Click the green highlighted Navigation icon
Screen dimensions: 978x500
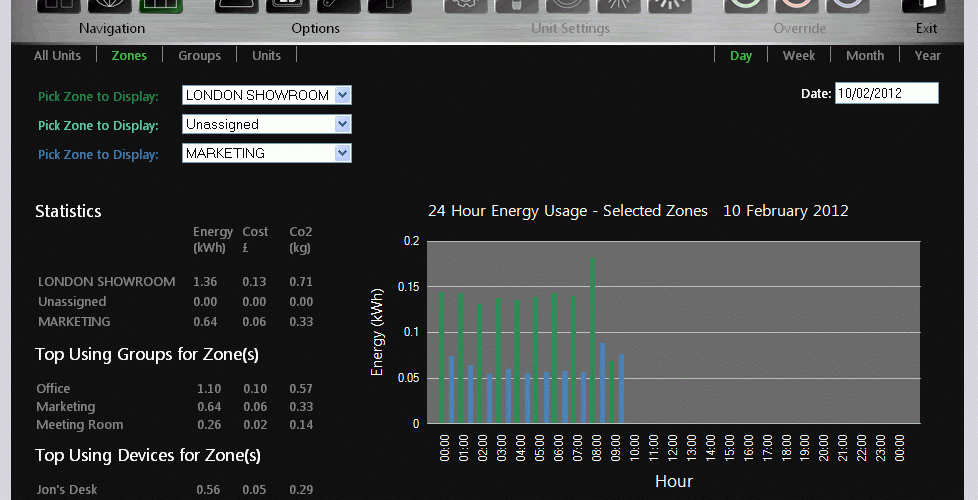[x=161, y=6]
